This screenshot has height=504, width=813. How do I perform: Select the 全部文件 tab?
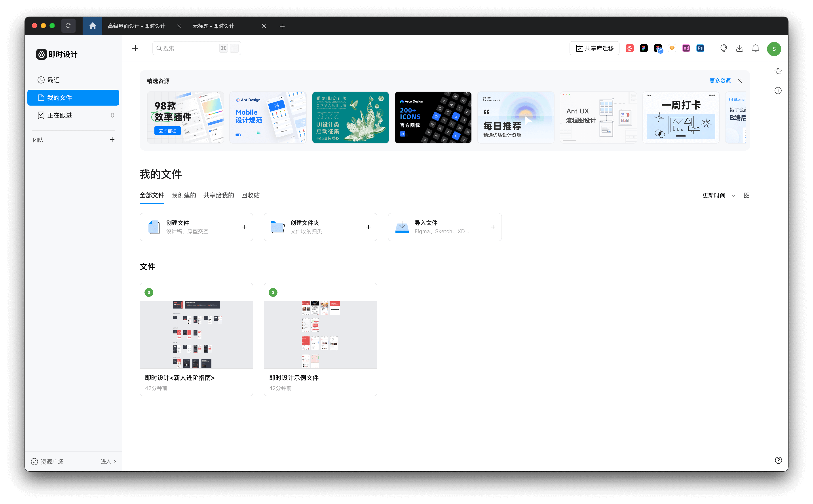click(x=152, y=195)
